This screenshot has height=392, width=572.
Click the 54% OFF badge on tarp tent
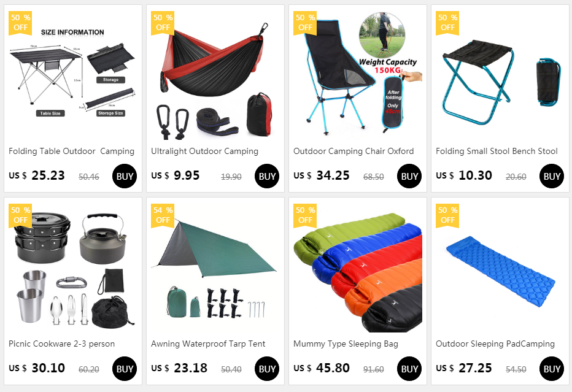[x=163, y=215]
